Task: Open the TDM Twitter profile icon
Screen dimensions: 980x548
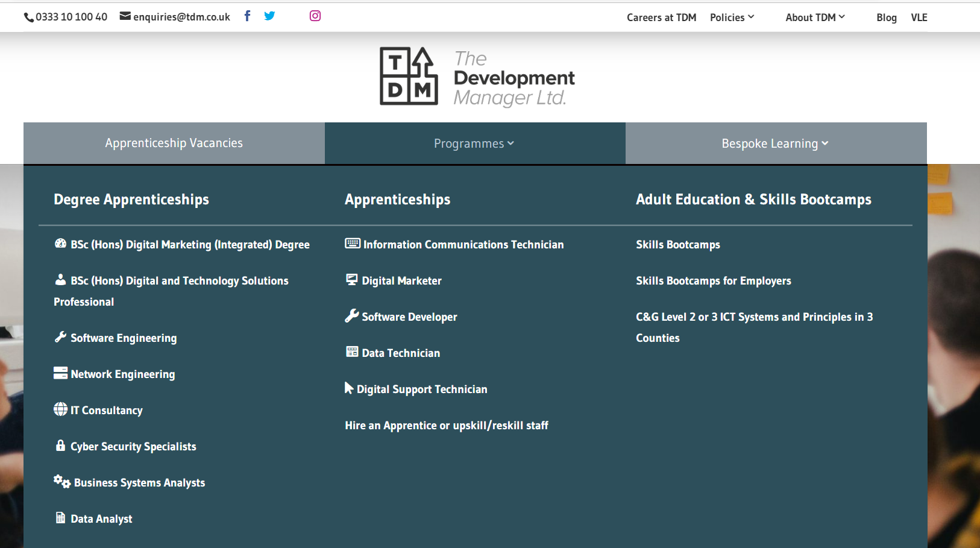Action: click(269, 16)
